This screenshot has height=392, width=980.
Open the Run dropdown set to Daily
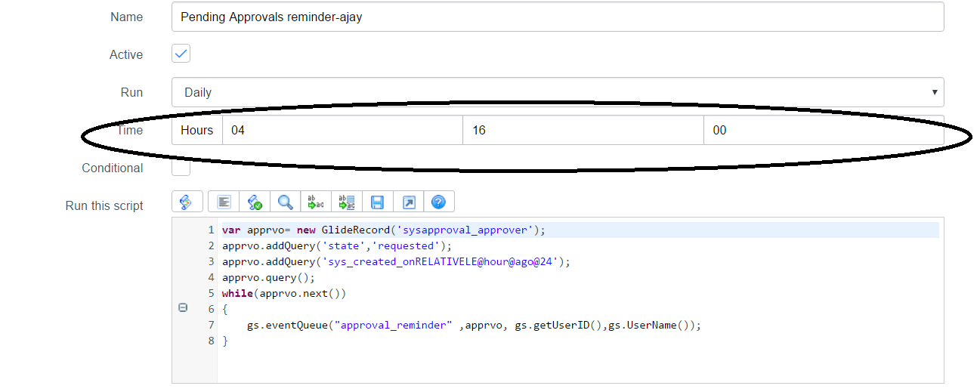click(558, 92)
